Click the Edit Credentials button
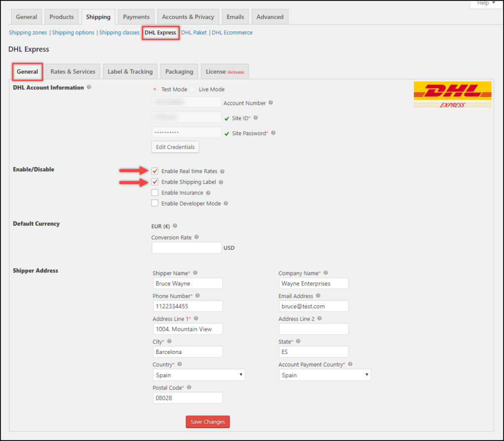The width and height of the screenshot is (504, 441). coord(175,147)
